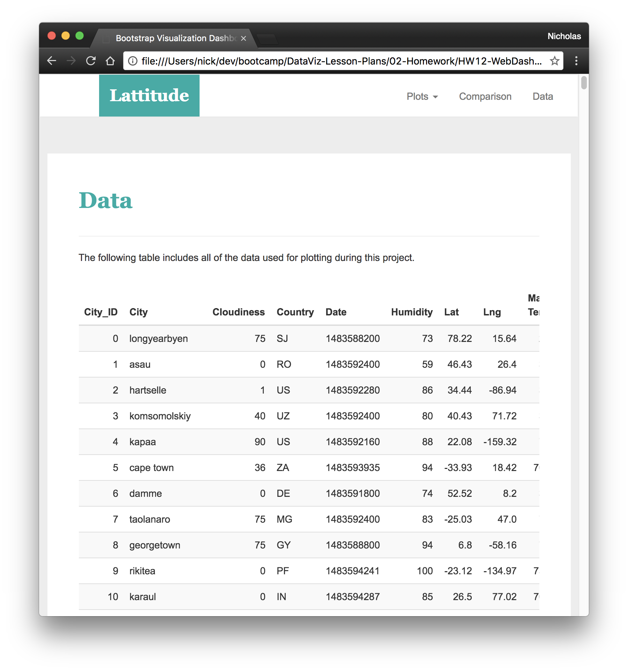Screen dimensions: 628x672
Task: Click the forward navigation arrow
Action: [71, 60]
